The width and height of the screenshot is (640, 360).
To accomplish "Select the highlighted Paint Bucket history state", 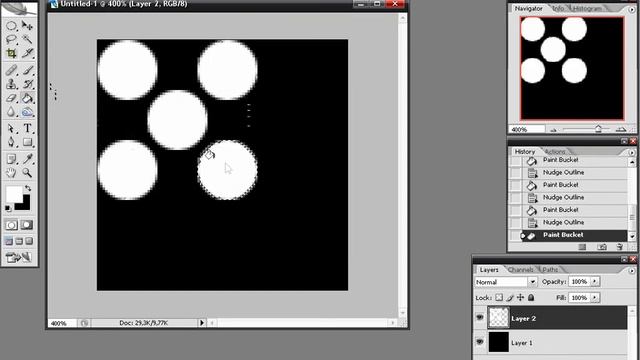I will click(574, 235).
